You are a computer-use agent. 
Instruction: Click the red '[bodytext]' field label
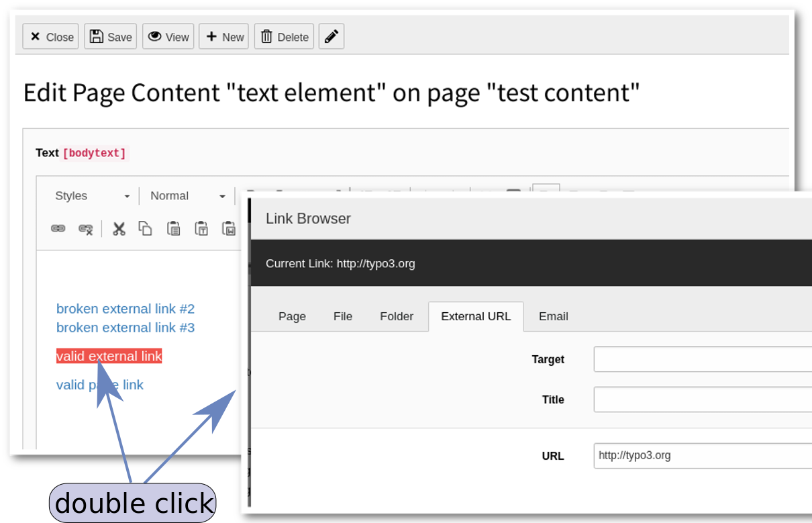pyautogui.click(x=94, y=153)
